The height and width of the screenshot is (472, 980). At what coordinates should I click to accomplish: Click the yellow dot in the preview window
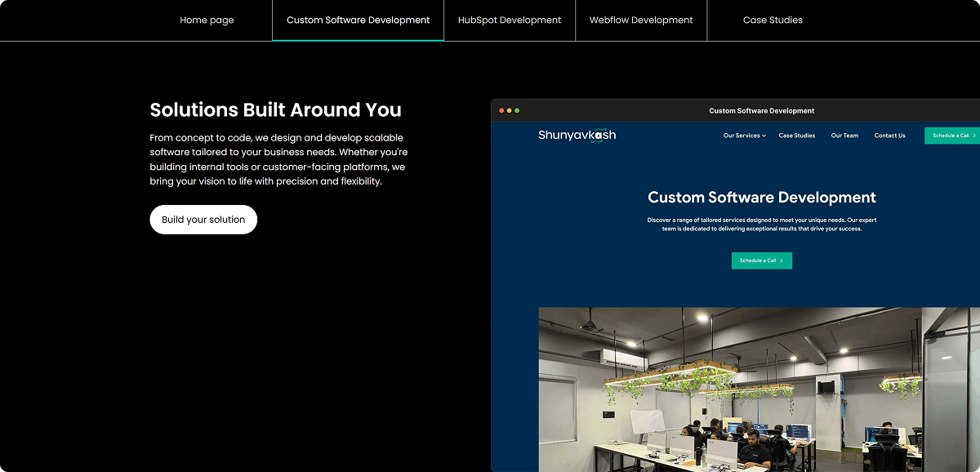click(509, 110)
